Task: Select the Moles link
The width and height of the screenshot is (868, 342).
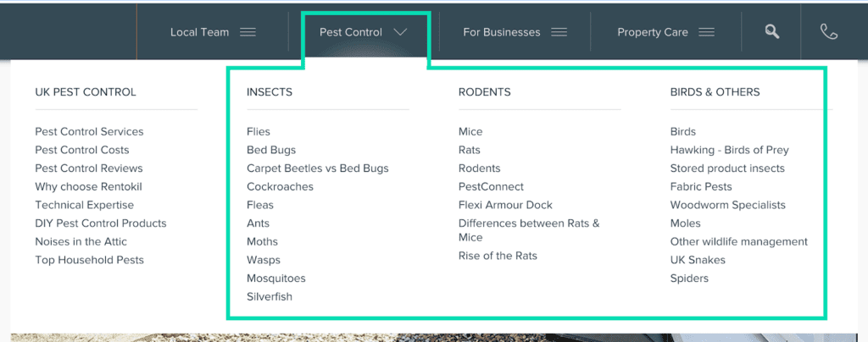Action: pos(685,223)
